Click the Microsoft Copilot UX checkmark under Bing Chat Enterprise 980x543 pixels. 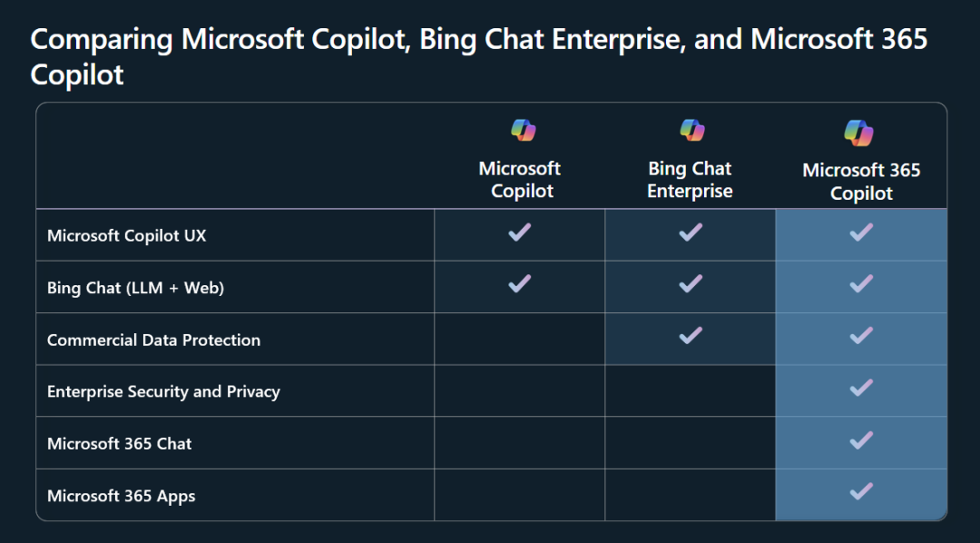(691, 232)
